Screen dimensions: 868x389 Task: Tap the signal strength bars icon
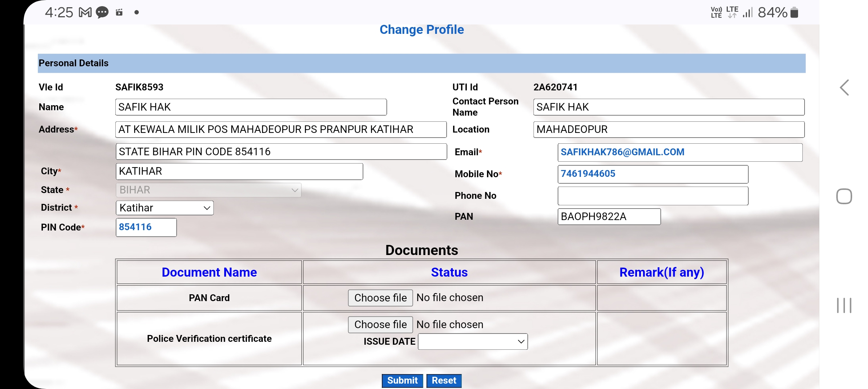pyautogui.click(x=748, y=13)
